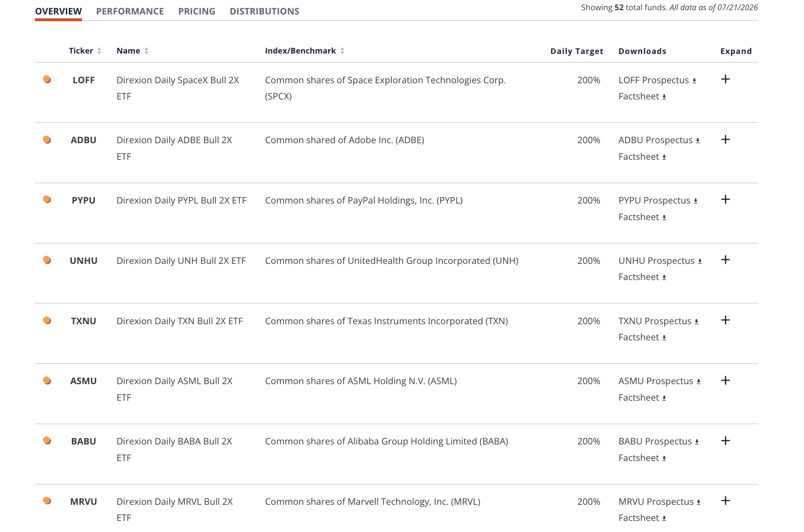Screen dimensions: 804x532
Task: Download the MRVU Prospectus
Action: [x=660, y=502]
